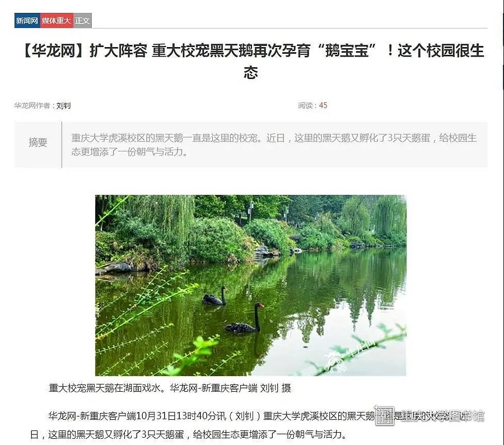Click the 华龙网作者 source label

(32, 105)
